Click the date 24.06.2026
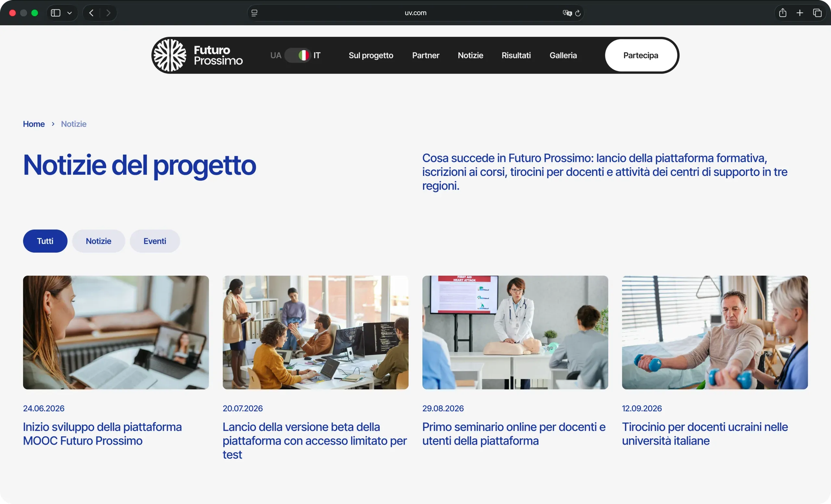The width and height of the screenshot is (831, 504). point(43,408)
